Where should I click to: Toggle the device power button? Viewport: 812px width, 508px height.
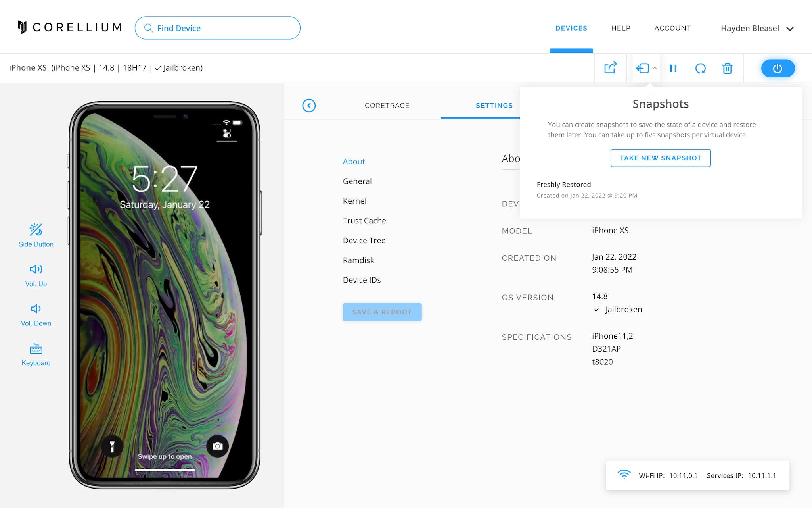[x=778, y=68]
